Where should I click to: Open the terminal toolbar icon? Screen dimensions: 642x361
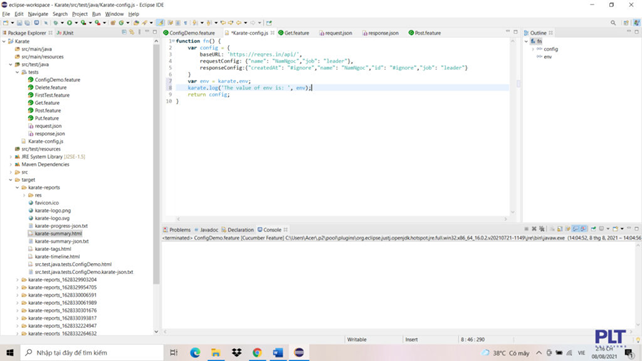click(x=36, y=23)
